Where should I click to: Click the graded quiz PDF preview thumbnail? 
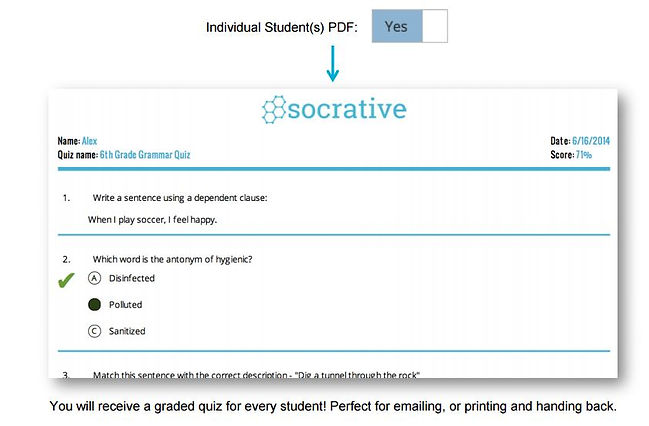(x=333, y=233)
